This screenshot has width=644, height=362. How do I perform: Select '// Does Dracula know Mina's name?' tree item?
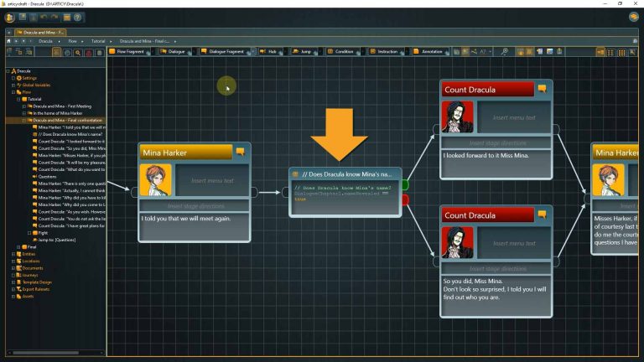point(67,134)
